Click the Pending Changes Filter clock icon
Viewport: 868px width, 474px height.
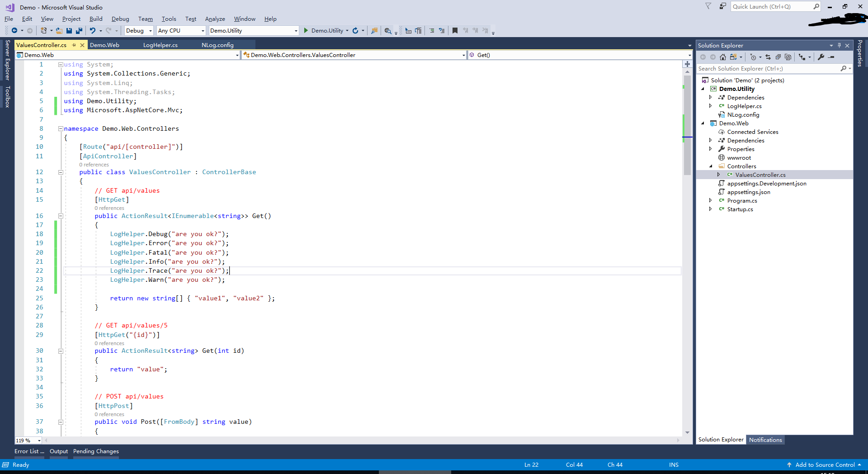pyautogui.click(x=753, y=57)
